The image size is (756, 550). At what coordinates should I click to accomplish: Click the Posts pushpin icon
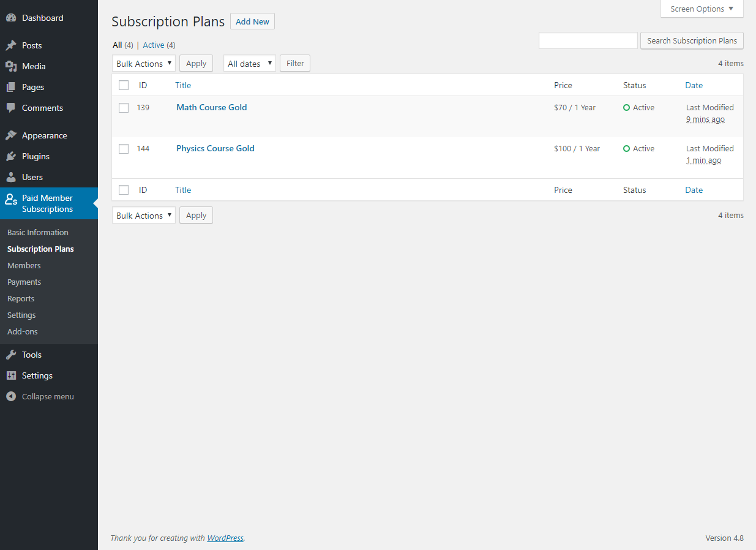coord(12,45)
